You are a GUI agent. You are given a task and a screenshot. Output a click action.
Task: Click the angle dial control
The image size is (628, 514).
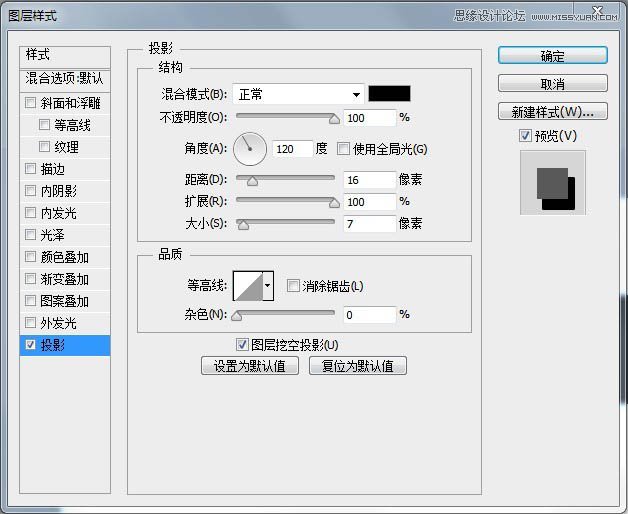[251, 149]
